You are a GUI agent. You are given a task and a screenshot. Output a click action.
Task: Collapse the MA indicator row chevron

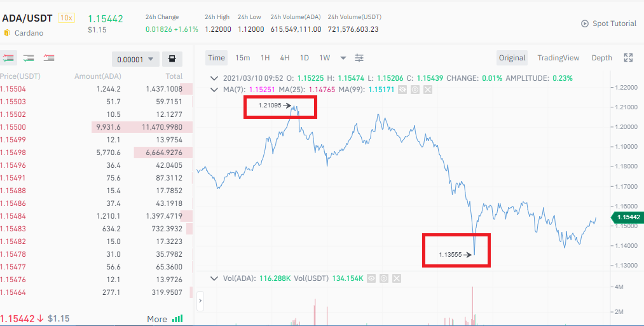[214, 90]
